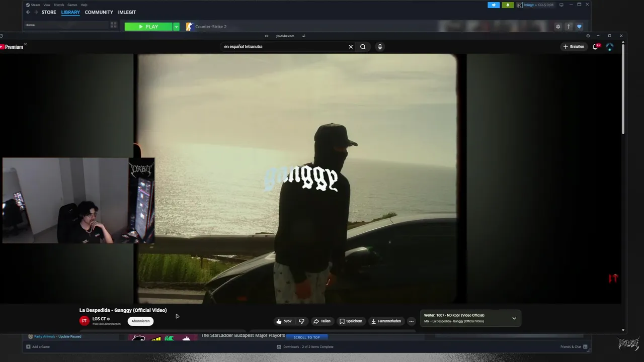Open the Friends menu in Steam
644x362 pixels.
point(59,5)
